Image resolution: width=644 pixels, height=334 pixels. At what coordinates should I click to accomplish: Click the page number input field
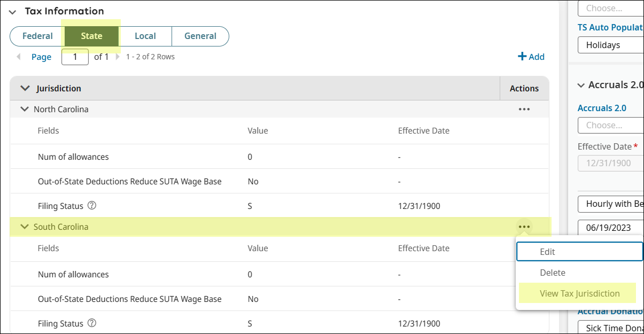click(x=75, y=57)
